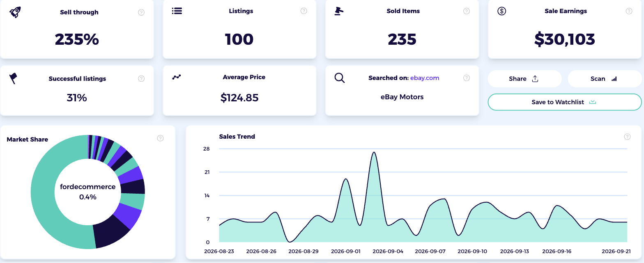
Task: Click the fordecommerce label in donut center
Action: 88,187
